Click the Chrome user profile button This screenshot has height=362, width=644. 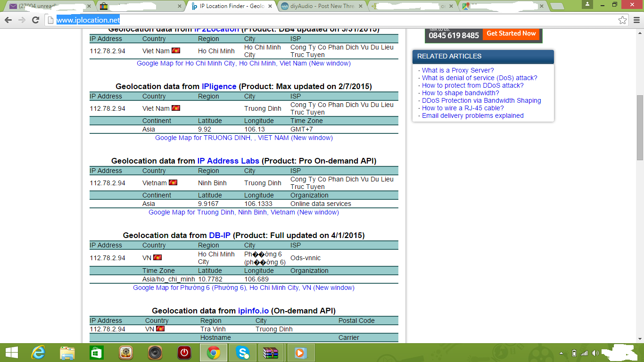pyautogui.click(x=587, y=4)
